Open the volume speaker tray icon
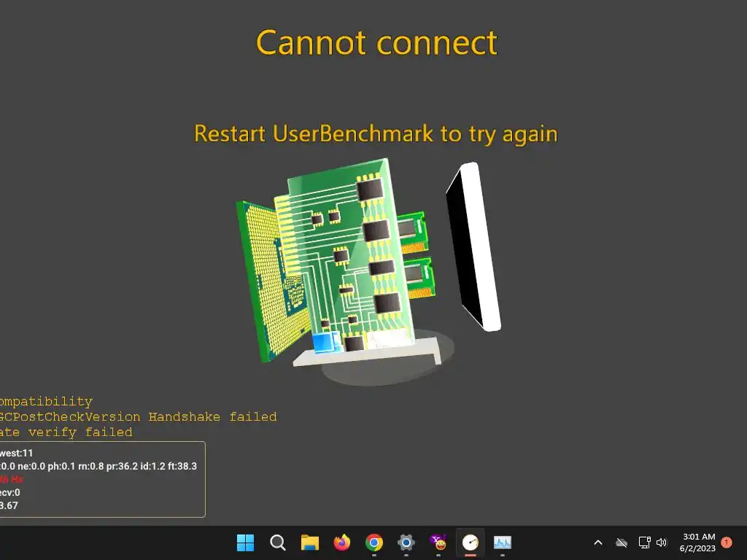The width and height of the screenshot is (747, 560). tap(662, 542)
